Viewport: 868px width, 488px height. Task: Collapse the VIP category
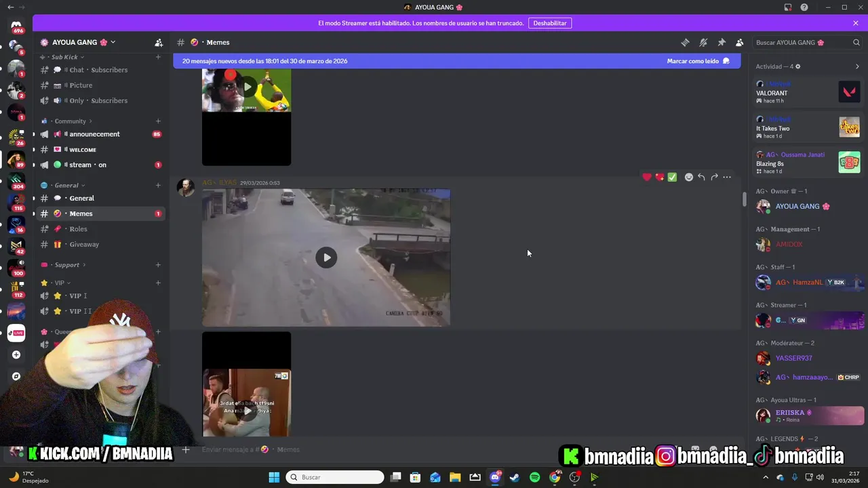click(x=60, y=283)
